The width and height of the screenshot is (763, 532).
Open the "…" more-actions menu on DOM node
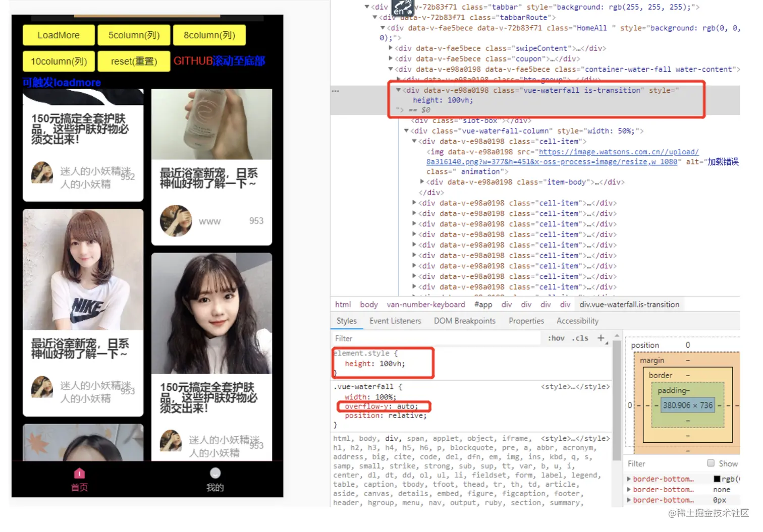click(x=335, y=90)
